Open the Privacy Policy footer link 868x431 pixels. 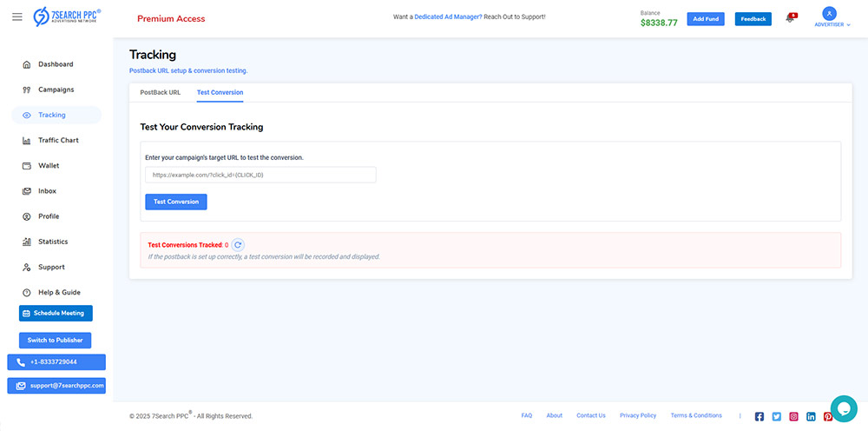click(638, 415)
